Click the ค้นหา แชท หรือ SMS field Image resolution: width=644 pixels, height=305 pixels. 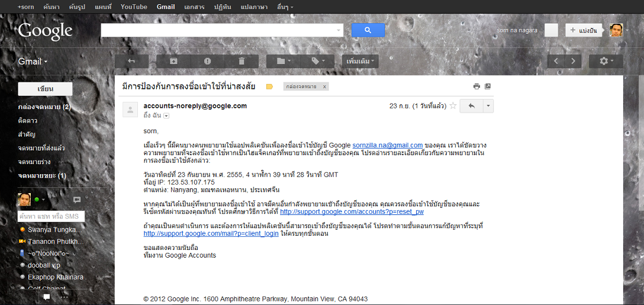point(51,216)
